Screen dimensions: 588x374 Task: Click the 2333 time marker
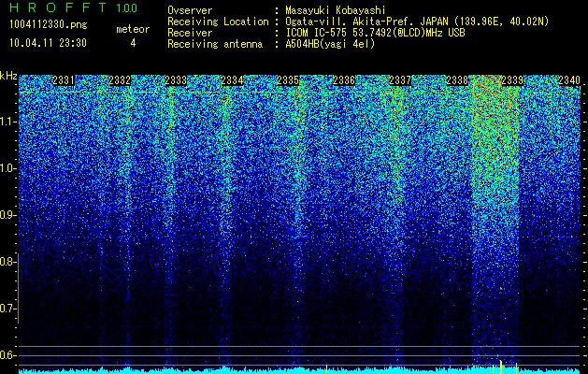pos(176,80)
